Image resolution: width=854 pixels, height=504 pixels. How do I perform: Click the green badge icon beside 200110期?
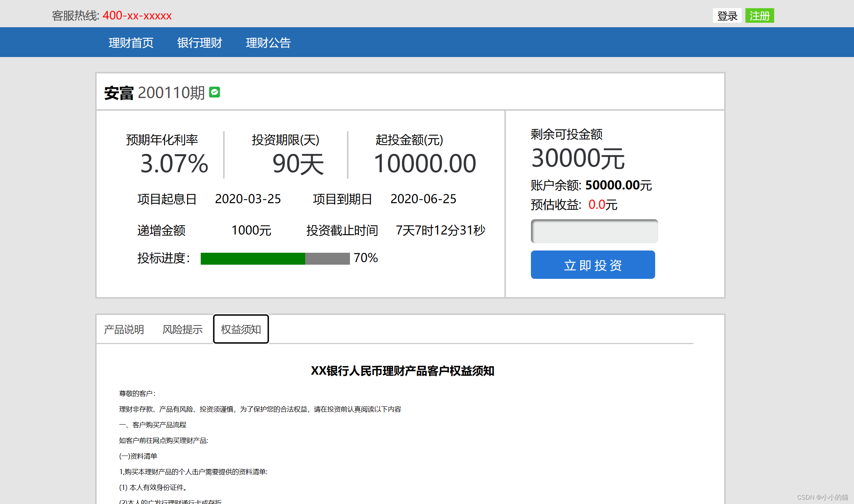(215, 92)
